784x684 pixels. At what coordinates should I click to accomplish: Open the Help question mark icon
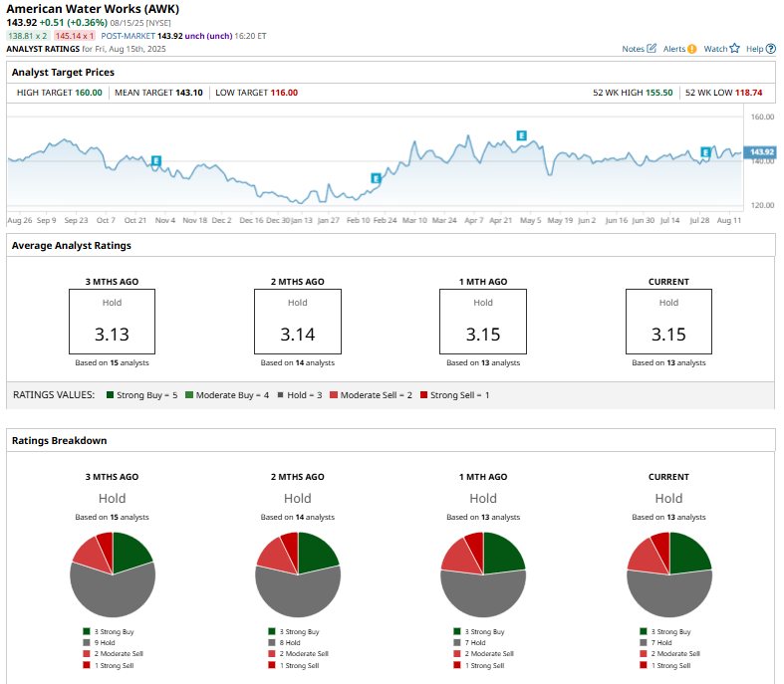click(771, 49)
